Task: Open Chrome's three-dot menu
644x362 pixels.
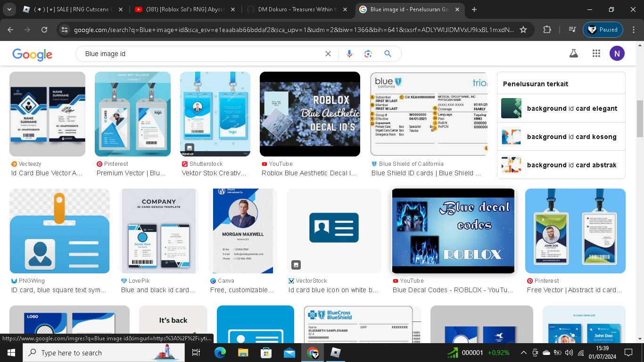Action: click(x=633, y=30)
